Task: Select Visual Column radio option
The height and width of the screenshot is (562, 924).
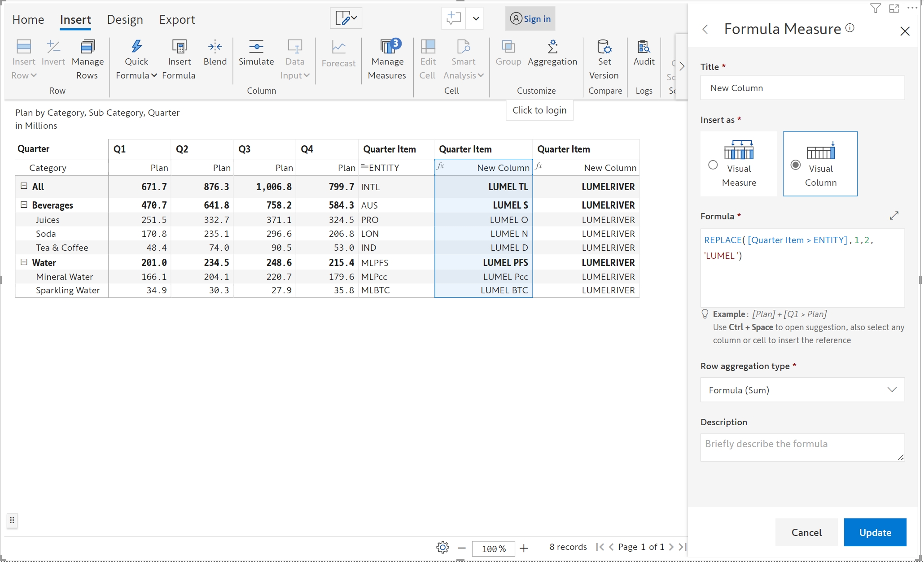Action: coord(795,165)
